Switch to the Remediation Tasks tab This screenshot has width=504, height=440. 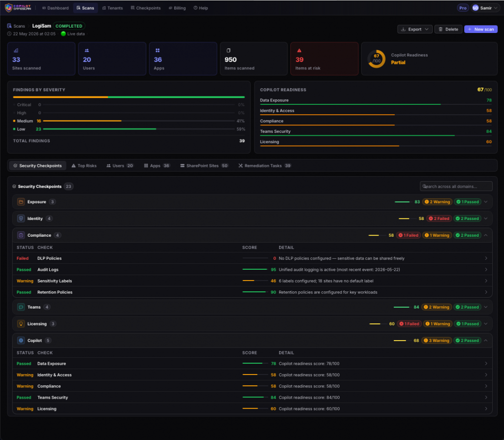point(264,165)
